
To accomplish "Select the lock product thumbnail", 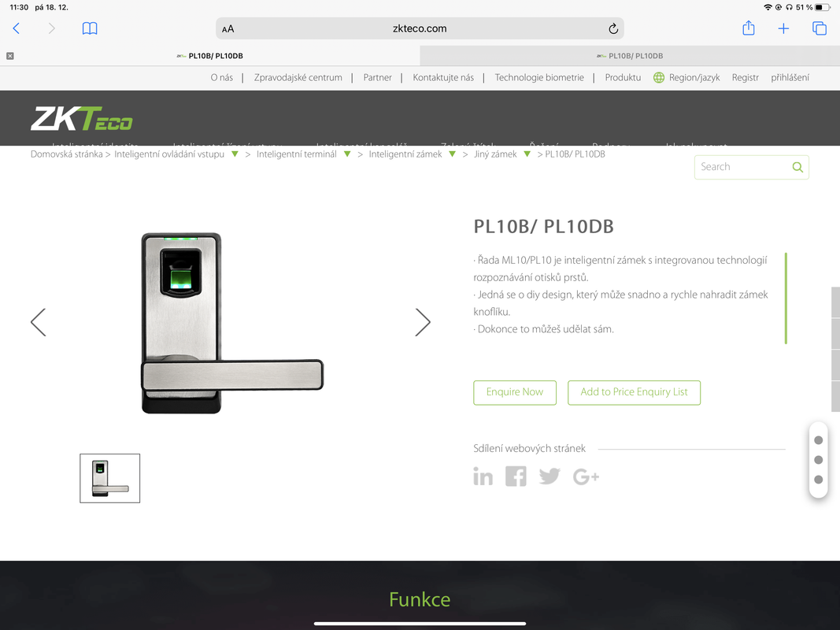I will (x=109, y=478).
